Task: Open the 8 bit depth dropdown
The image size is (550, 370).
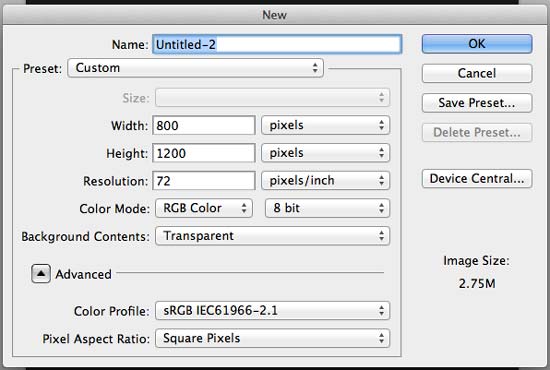Action: pos(327,208)
